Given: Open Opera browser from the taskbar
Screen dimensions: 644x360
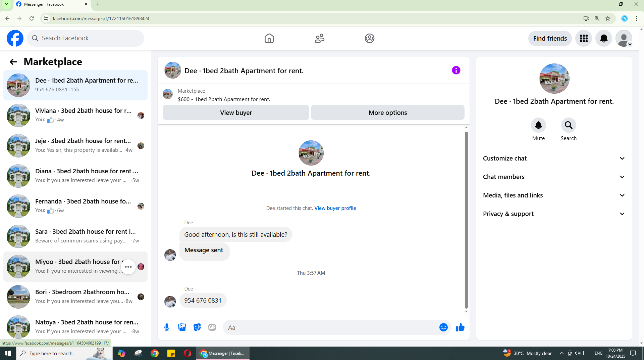Looking at the screenshot, I should (x=187, y=353).
